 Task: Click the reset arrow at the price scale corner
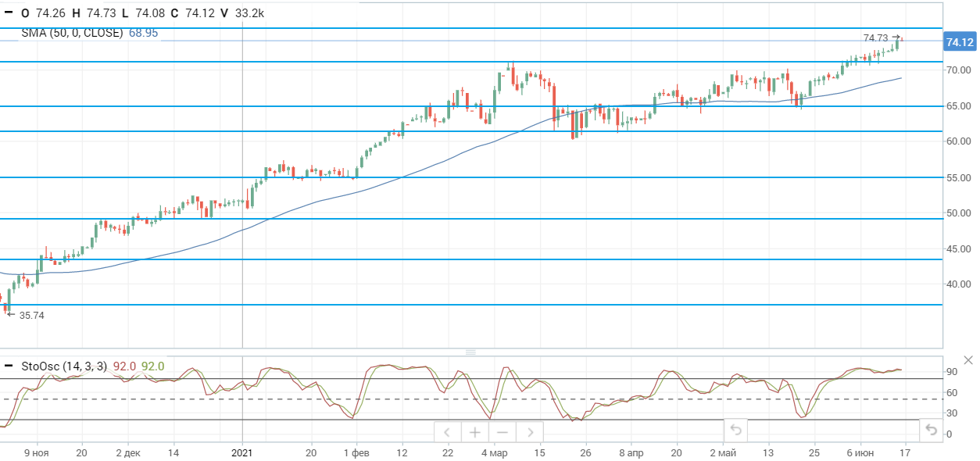[x=931, y=430]
